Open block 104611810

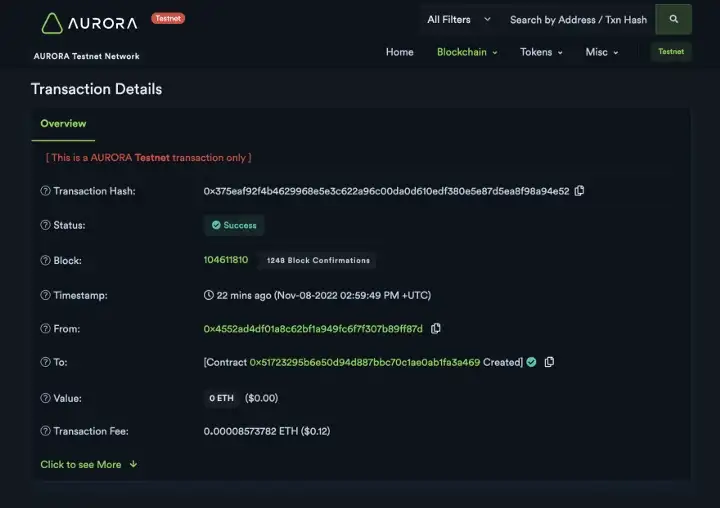(226, 260)
